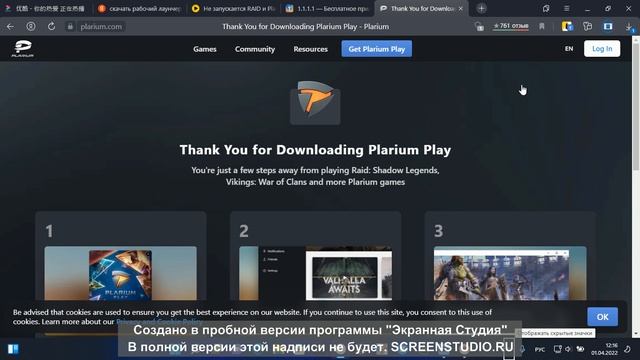This screenshot has width=640, height=360.
Task: Open the EN language selector
Action: coord(569,49)
